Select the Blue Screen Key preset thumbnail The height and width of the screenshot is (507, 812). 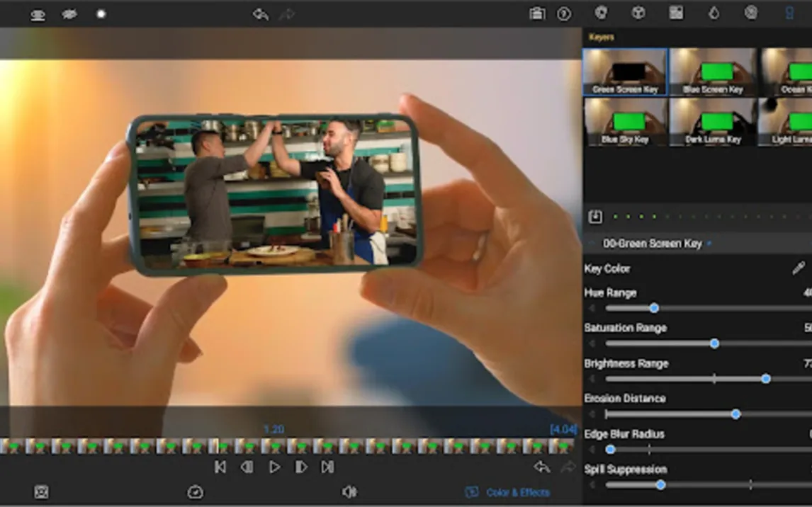click(712, 72)
